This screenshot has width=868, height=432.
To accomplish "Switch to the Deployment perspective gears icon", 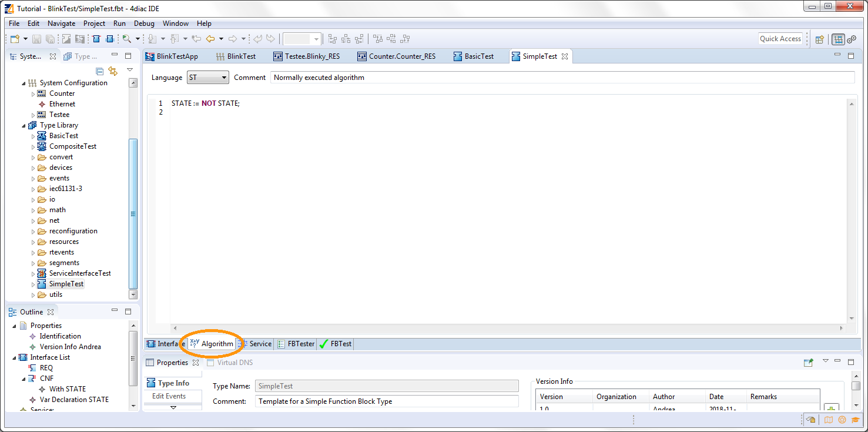I will tap(852, 39).
